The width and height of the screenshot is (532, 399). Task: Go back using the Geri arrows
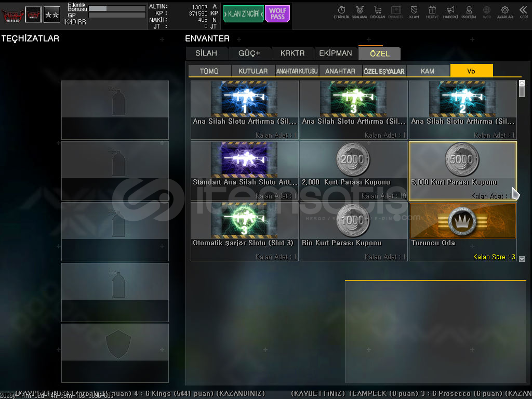(524, 12)
